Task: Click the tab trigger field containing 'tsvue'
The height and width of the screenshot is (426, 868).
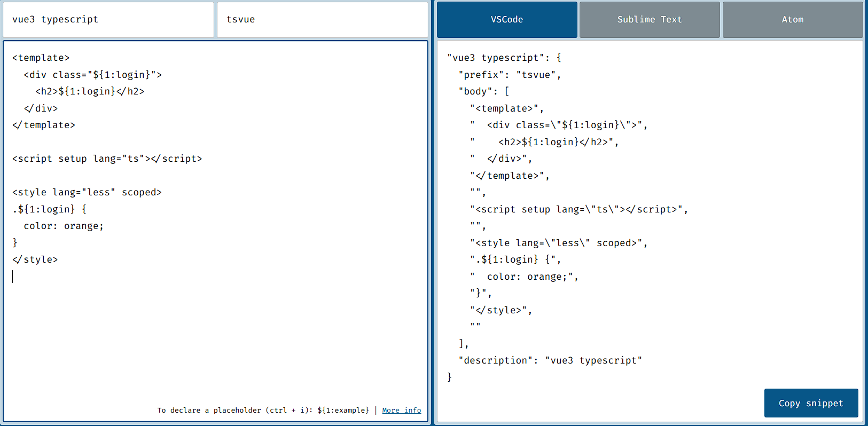Action: [x=323, y=20]
